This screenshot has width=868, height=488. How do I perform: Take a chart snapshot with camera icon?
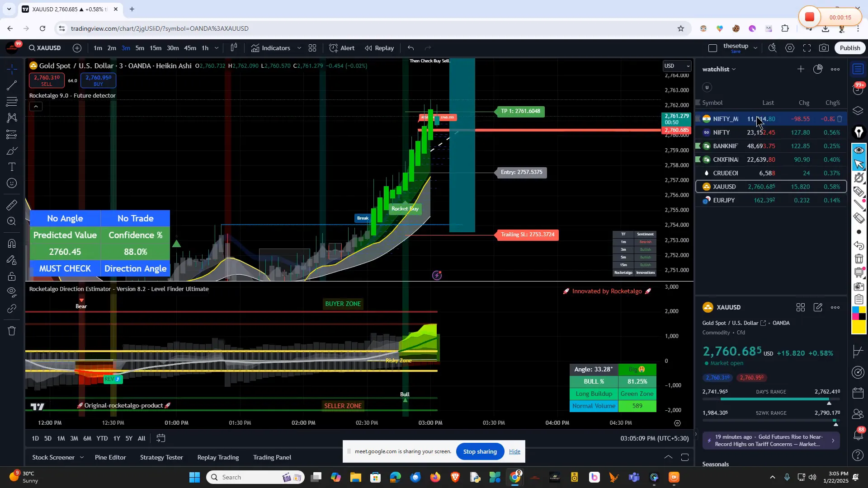[x=824, y=48]
